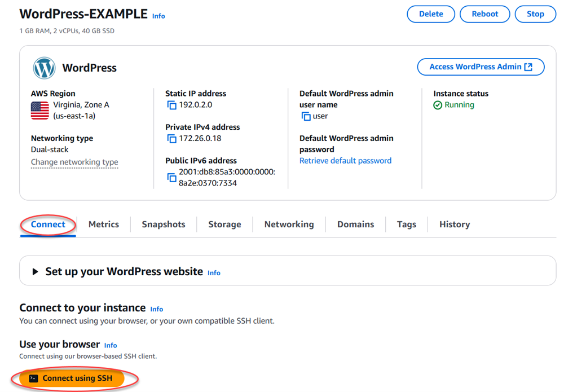Open the Storage tab
This screenshot has width=564, height=392.
click(x=224, y=224)
